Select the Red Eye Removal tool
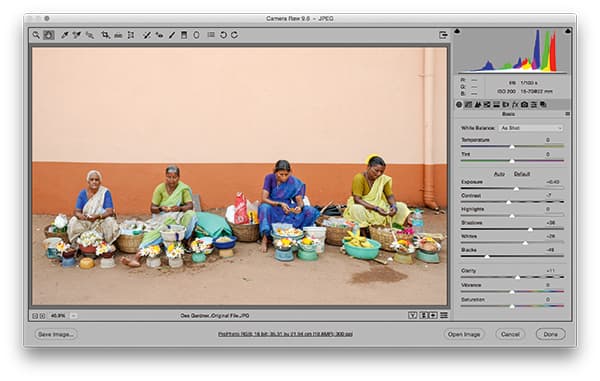 [160, 35]
